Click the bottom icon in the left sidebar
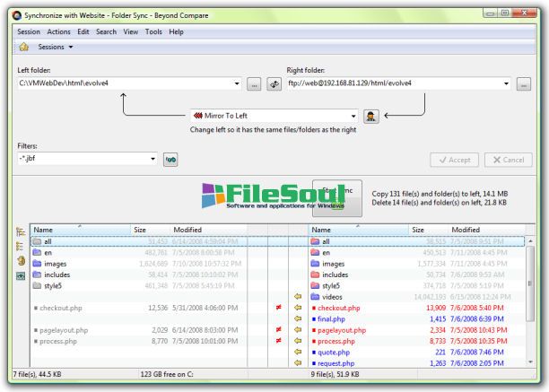This screenshot has width=549, height=392. (21, 276)
